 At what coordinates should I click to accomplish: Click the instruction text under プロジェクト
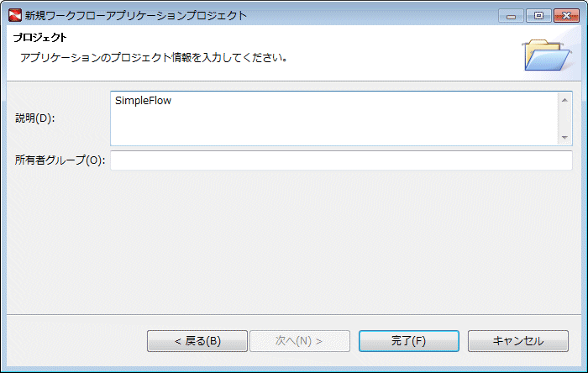point(154,58)
